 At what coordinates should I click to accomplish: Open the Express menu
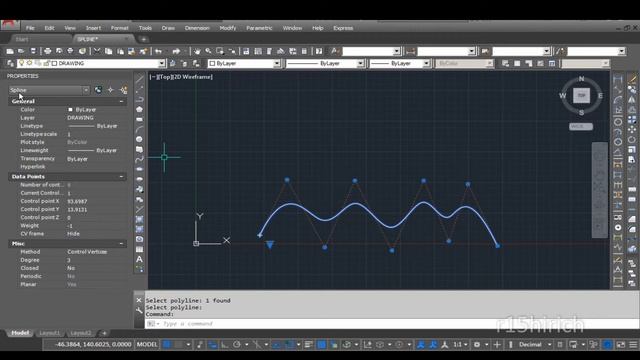point(343,28)
